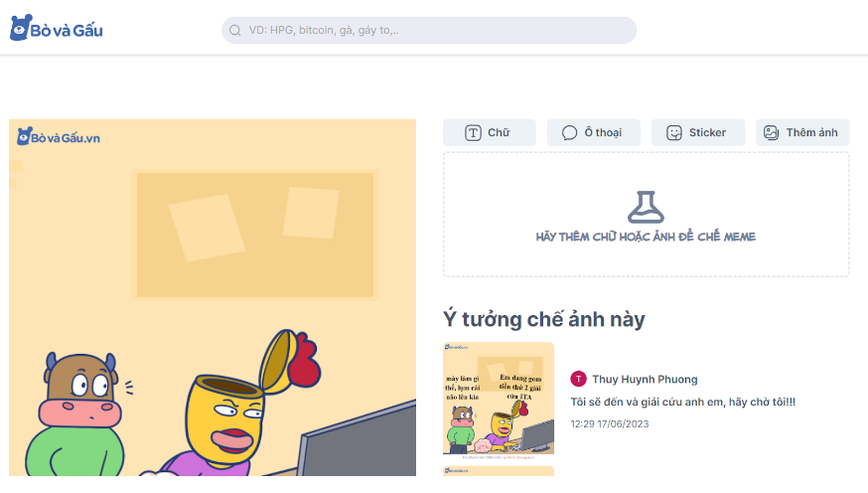This screenshot has height=493, width=868.
Task: Click the Thuy Huynh Phuong avatar
Action: [x=578, y=379]
